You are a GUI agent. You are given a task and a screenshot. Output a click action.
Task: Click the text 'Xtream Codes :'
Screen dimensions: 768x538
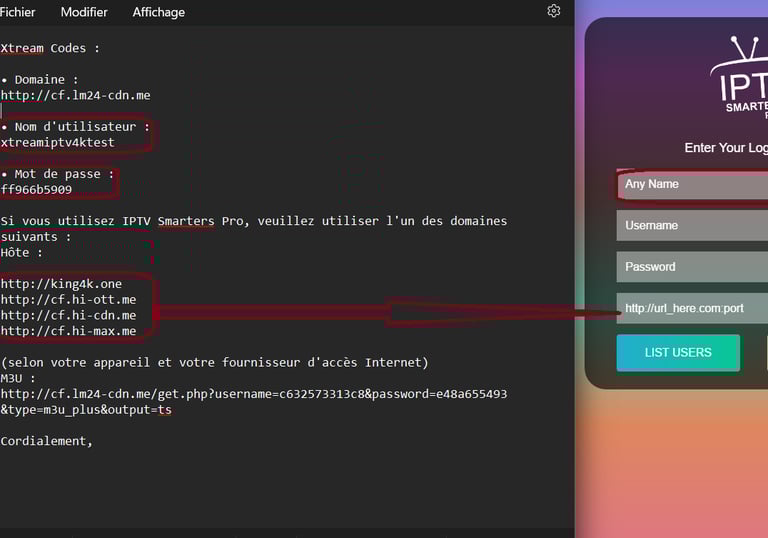point(50,48)
